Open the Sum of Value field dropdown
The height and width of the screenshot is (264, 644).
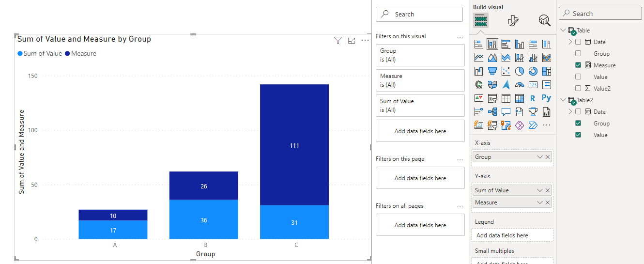click(x=540, y=190)
